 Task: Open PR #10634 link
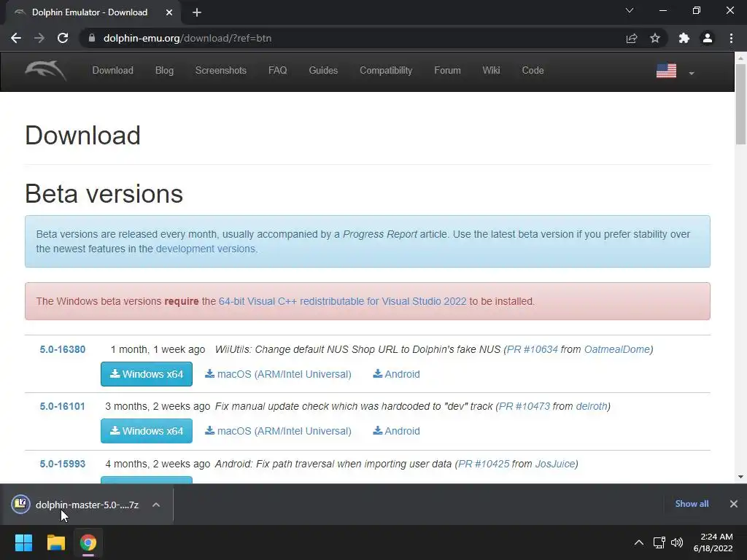tap(532, 349)
